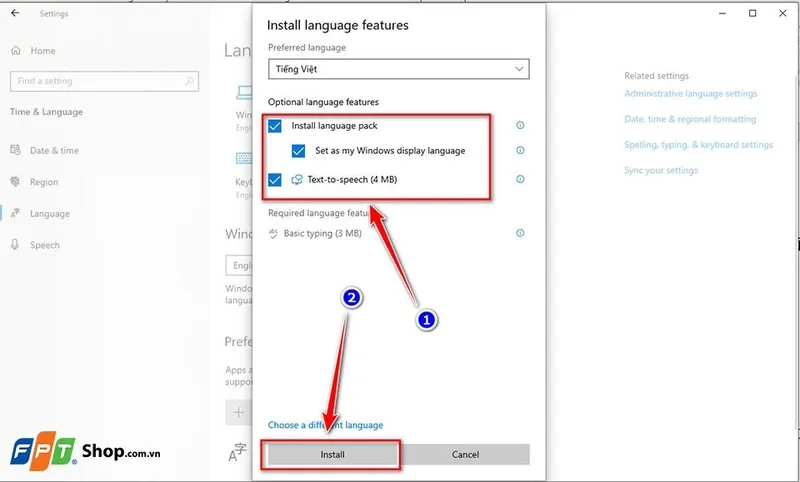Open the Date & time settings page

point(54,151)
